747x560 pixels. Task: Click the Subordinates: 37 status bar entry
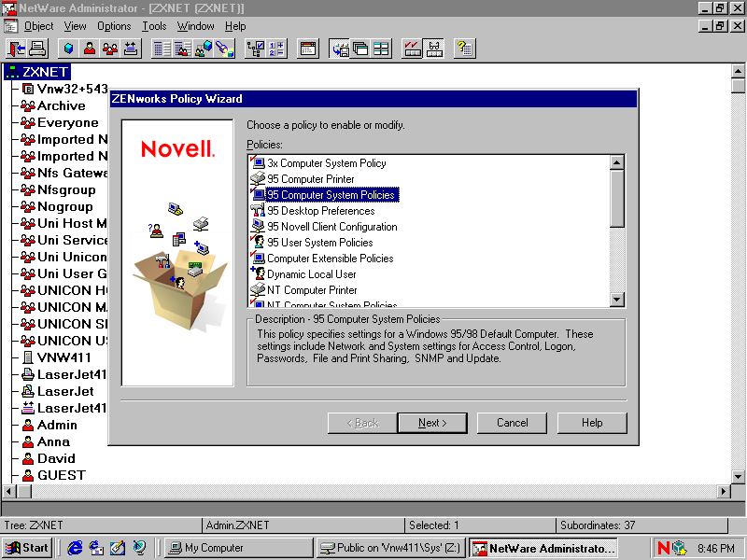[x=641, y=525]
